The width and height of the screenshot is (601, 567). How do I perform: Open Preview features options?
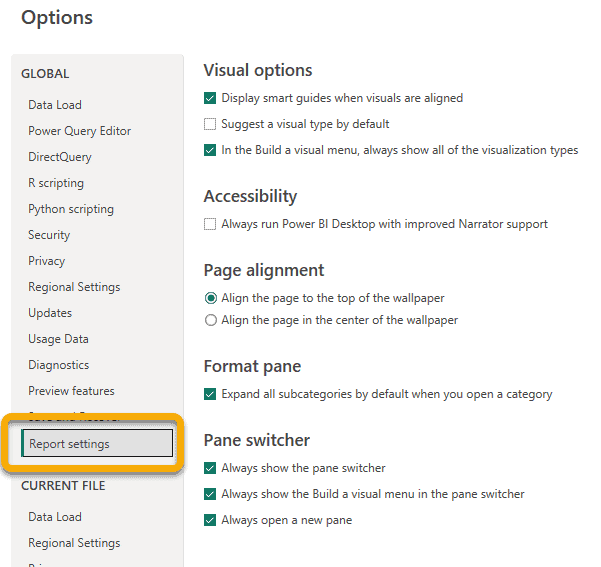click(x=71, y=391)
